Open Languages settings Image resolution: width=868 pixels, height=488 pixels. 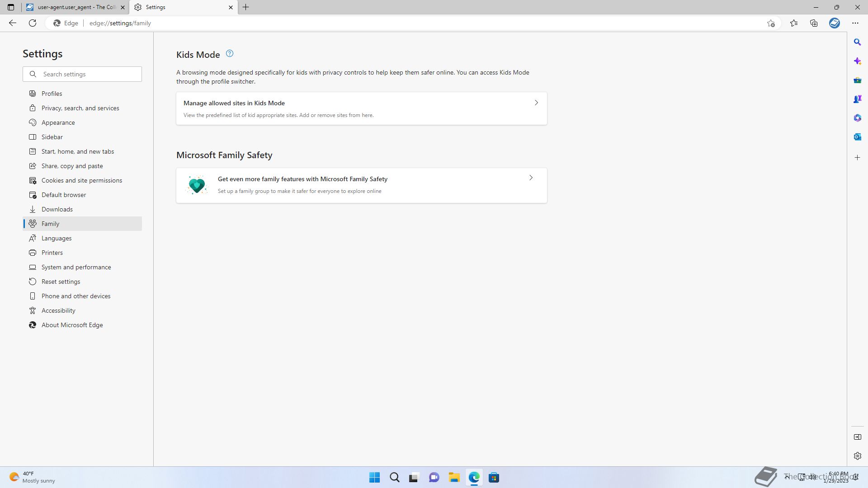pyautogui.click(x=82, y=238)
